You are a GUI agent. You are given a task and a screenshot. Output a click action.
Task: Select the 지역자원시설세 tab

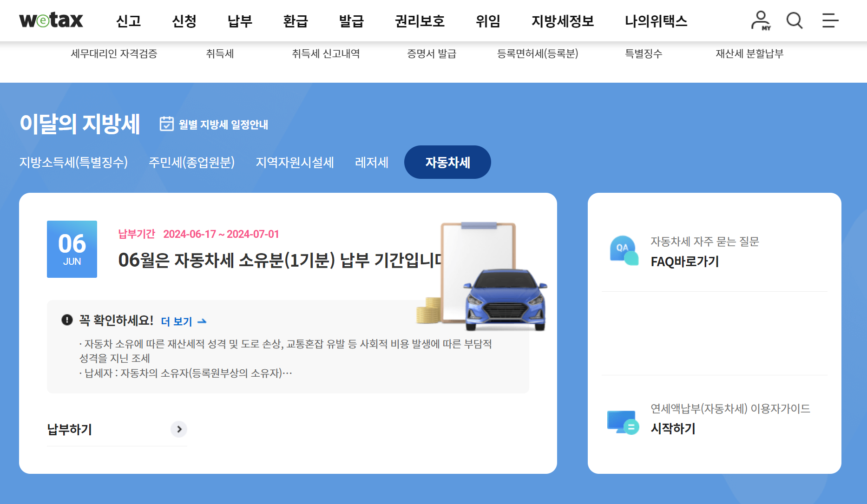coord(295,162)
